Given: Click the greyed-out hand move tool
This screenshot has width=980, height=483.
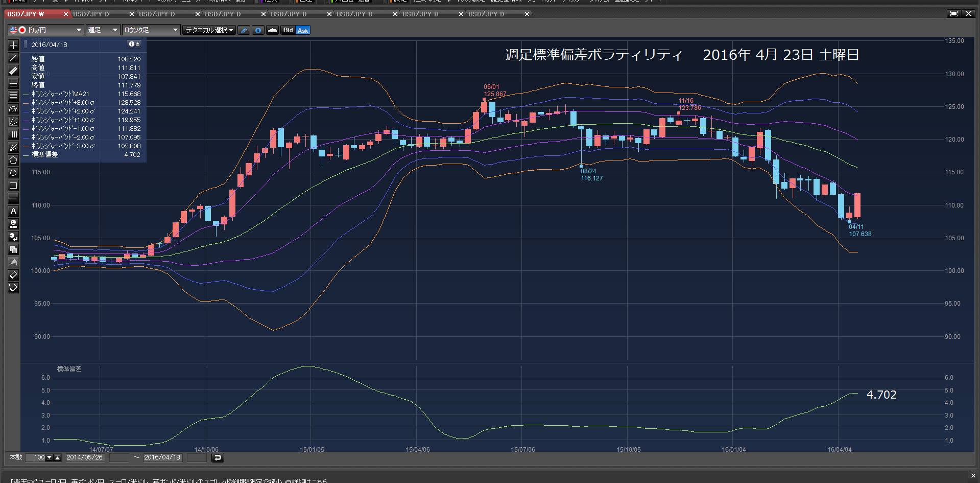Looking at the screenshot, I should [13, 262].
